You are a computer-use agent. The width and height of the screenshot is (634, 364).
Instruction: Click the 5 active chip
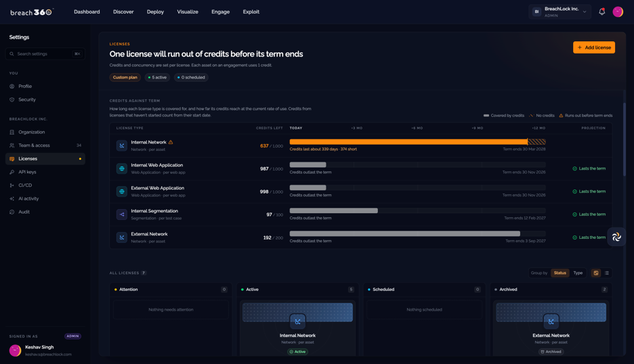157,77
